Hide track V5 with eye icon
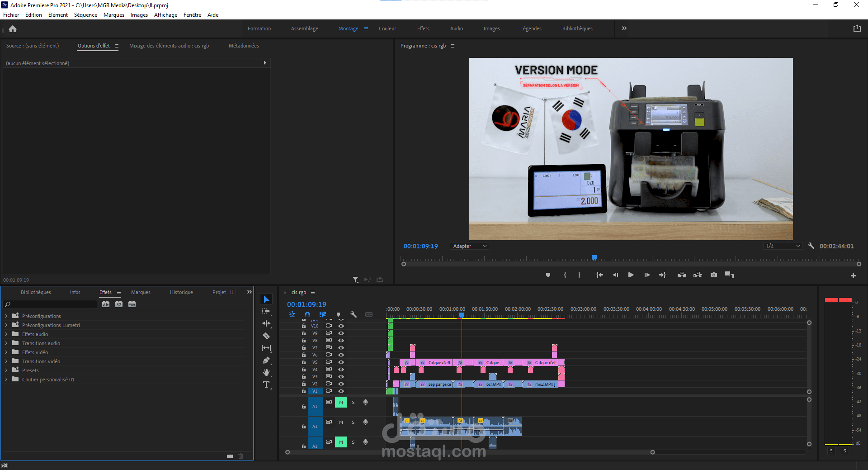The height and width of the screenshot is (470, 868). pyautogui.click(x=341, y=362)
